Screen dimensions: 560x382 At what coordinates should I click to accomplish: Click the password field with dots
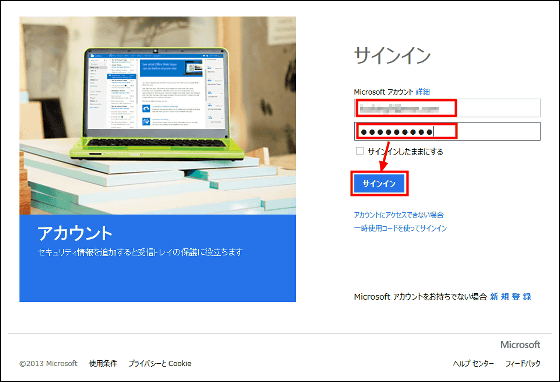pyautogui.click(x=447, y=132)
